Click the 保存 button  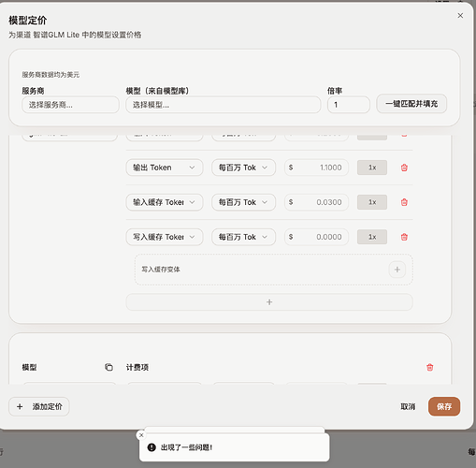coord(444,406)
